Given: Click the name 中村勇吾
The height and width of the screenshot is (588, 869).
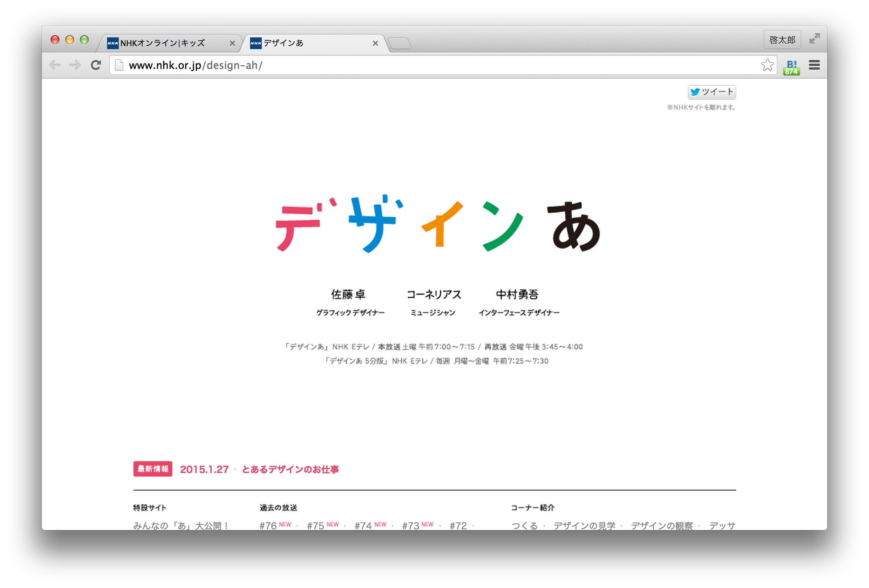Looking at the screenshot, I should 517,295.
